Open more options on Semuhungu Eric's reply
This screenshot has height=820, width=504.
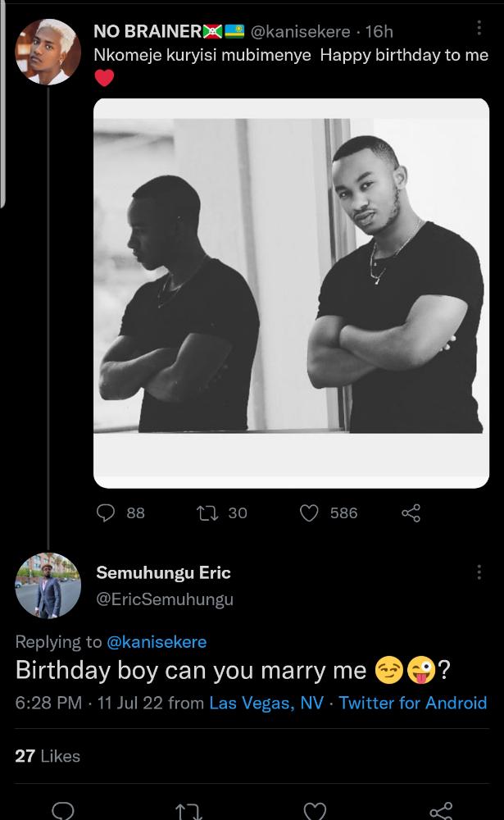[479, 572]
